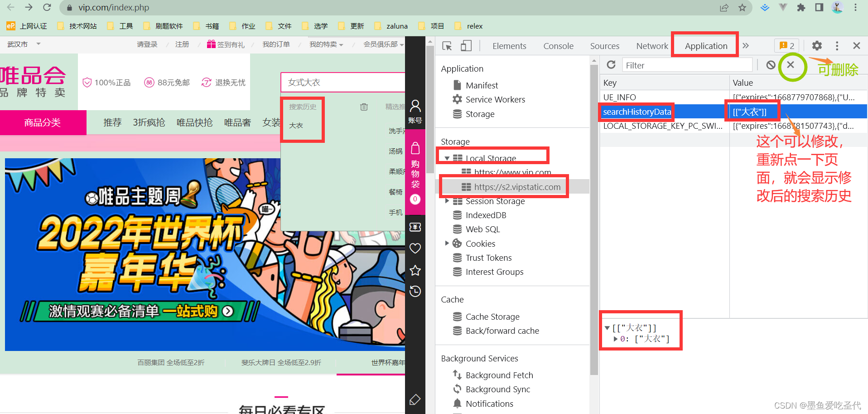Activate the DevTools inspect element tool
This screenshot has height=414, width=868.
pyautogui.click(x=447, y=46)
